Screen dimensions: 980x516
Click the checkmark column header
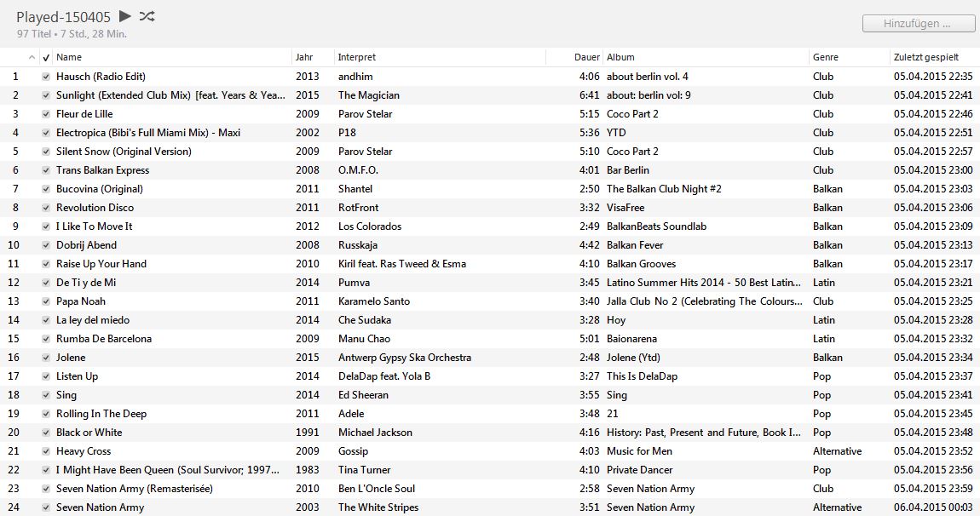pyautogui.click(x=46, y=57)
